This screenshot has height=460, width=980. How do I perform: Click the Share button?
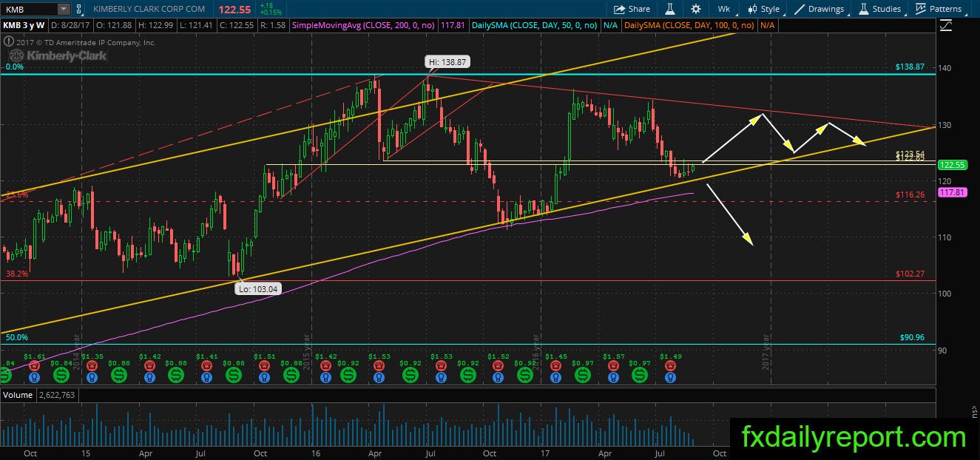(x=632, y=9)
